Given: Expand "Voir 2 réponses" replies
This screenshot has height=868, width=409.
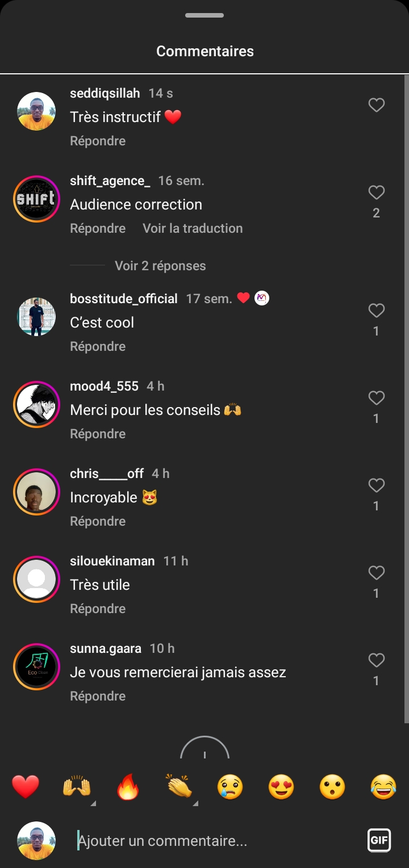Looking at the screenshot, I should pos(160,266).
